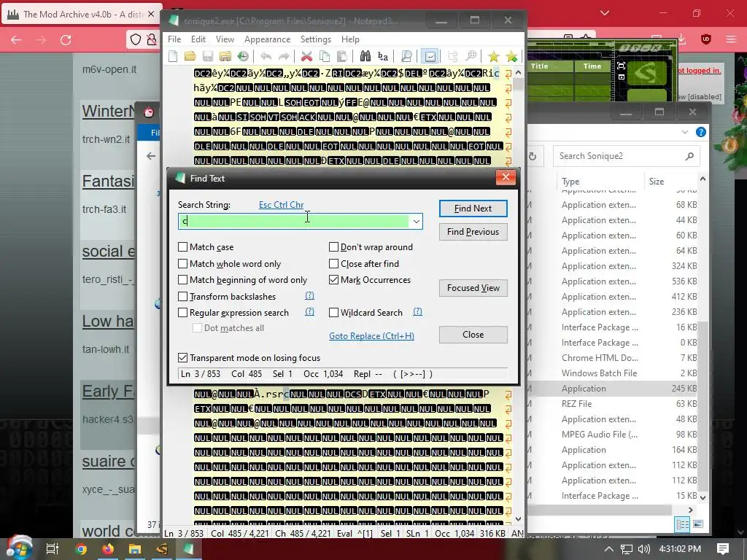Open the notification center icon
Screen dimensions: 747x560
click(x=723, y=549)
